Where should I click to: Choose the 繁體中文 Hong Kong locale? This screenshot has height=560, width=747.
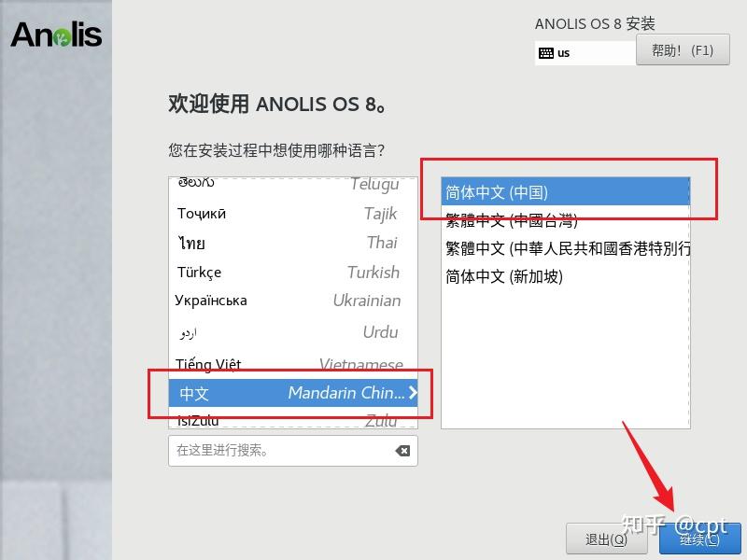566,248
